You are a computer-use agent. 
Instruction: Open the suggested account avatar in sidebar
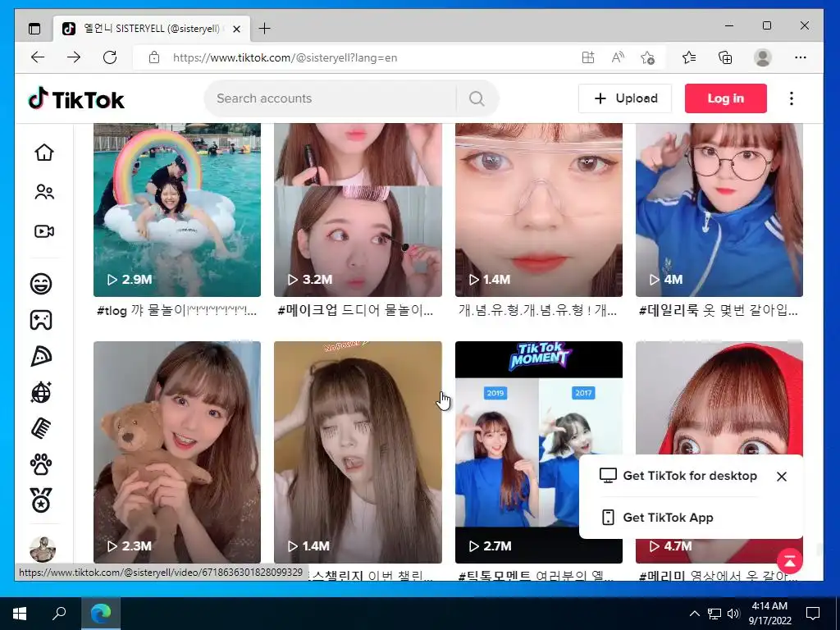(x=43, y=549)
